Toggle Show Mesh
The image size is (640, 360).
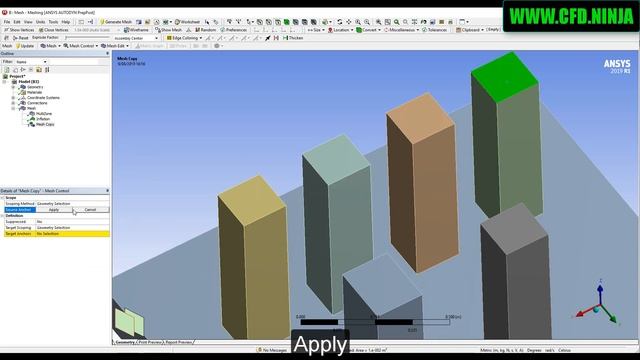(x=168, y=30)
